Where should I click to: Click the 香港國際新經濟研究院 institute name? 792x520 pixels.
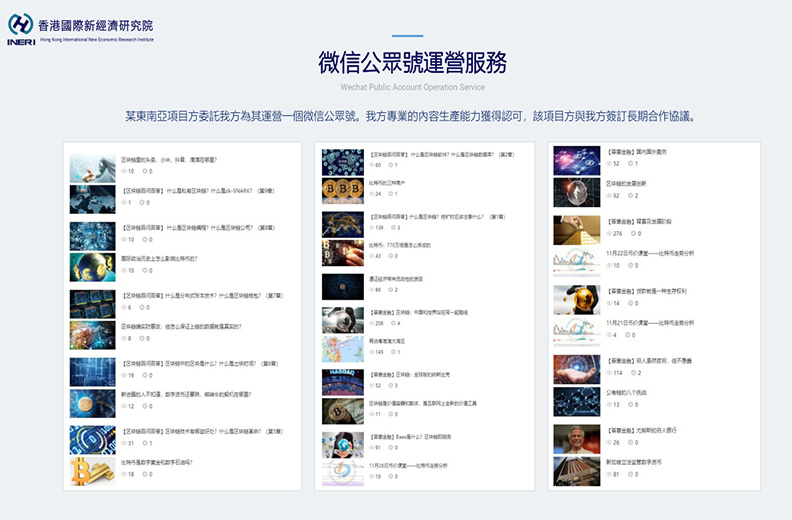pos(97,24)
